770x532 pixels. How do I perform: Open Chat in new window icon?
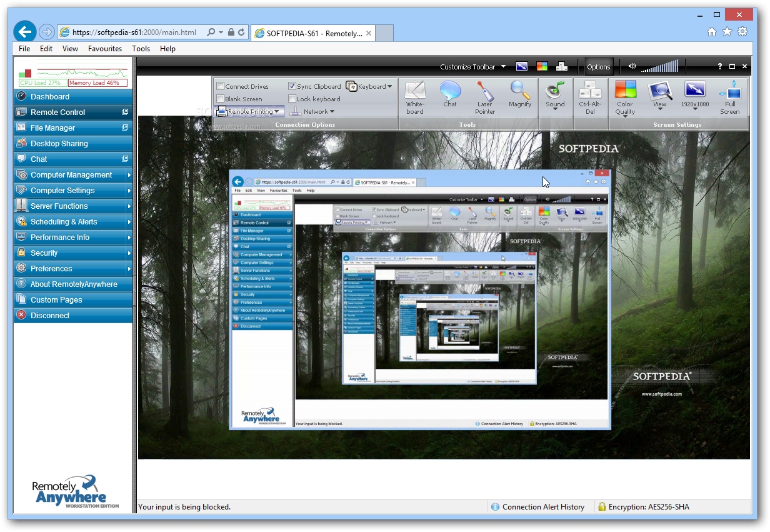click(x=125, y=159)
